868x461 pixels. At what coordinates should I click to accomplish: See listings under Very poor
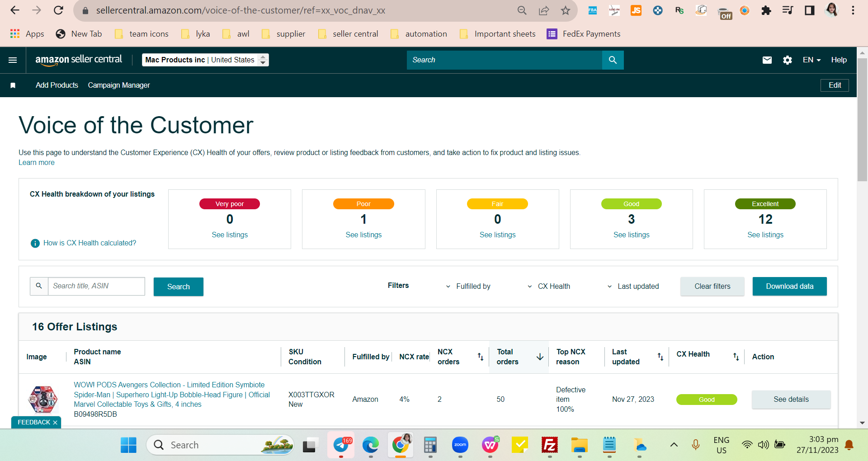[230, 235]
